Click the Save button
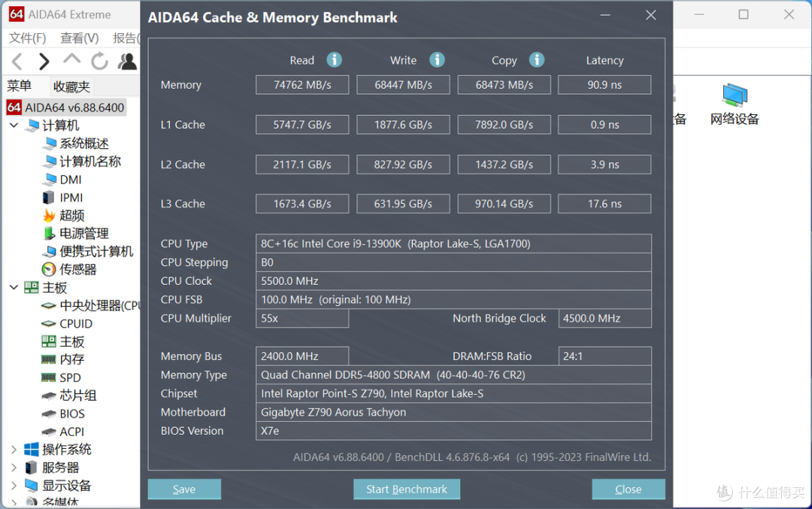Viewport: 812px width, 509px height. [x=184, y=489]
